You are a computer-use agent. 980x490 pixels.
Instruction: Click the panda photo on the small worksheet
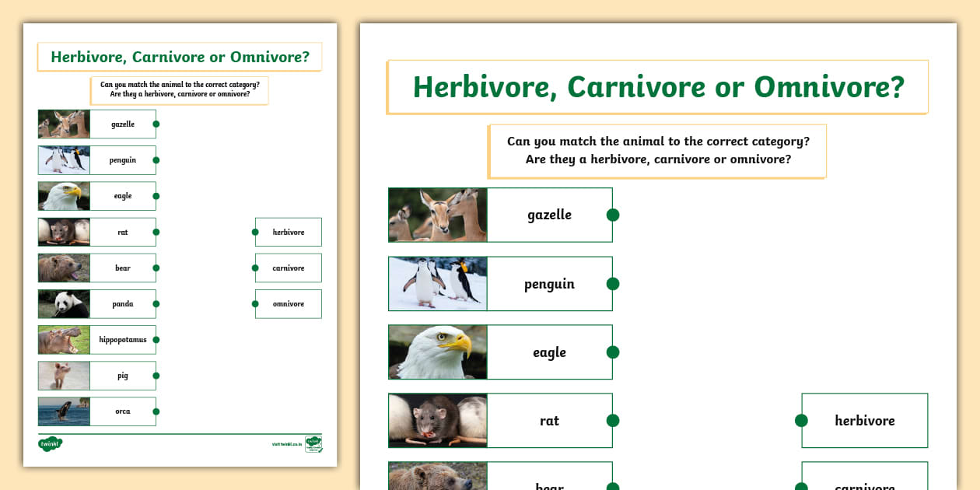point(64,304)
